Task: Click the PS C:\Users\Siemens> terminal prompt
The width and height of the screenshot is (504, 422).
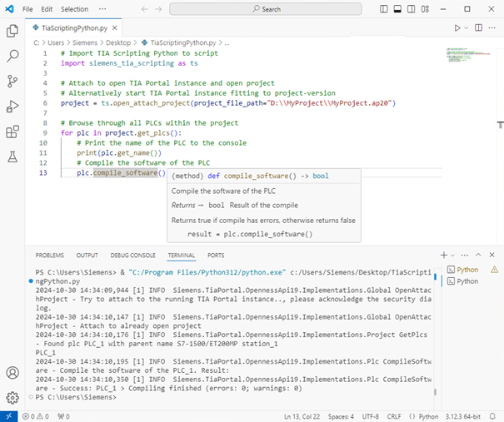Action: pyautogui.click(x=76, y=397)
